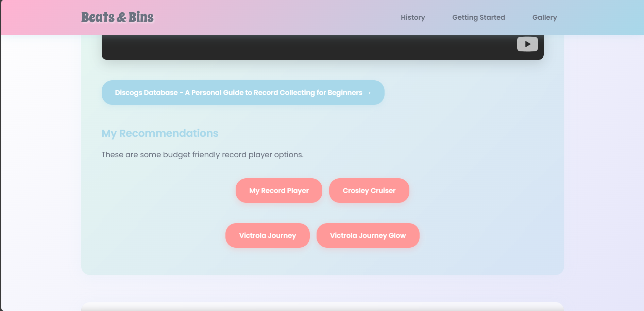Click the My Recommendations heading
The height and width of the screenshot is (311, 644).
click(x=160, y=133)
